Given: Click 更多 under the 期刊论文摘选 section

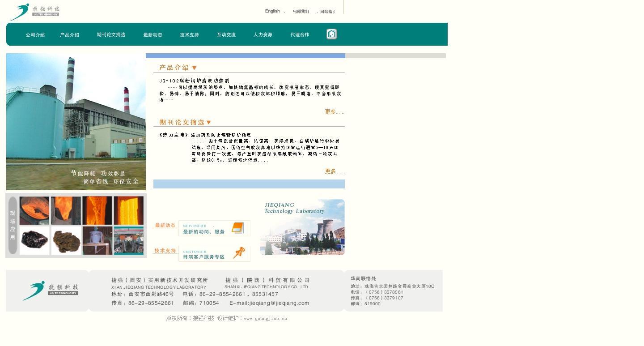Looking at the screenshot, I should (x=334, y=171).
